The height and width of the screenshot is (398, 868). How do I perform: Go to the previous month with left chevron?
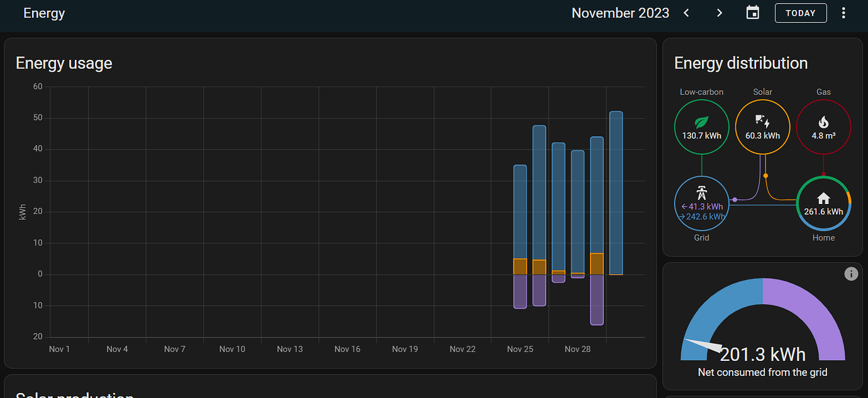[x=686, y=13]
